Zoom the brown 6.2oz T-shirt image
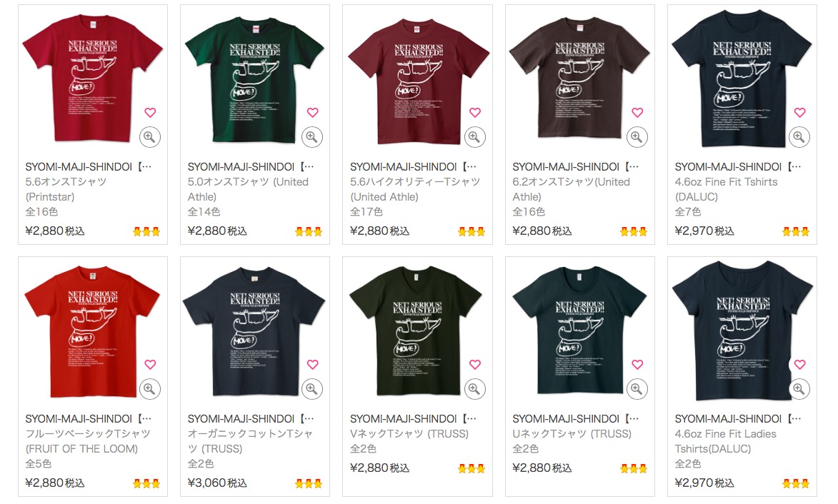 pos(637,137)
